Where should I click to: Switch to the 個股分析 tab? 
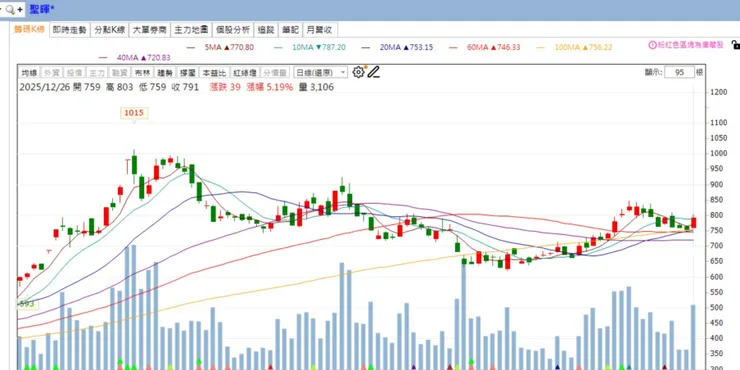pos(233,30)
